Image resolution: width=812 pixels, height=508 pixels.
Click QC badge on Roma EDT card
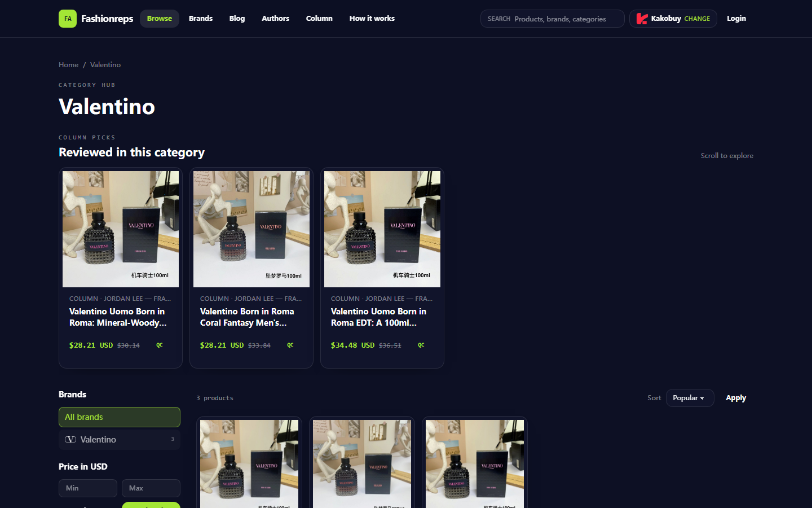(421, 345)
